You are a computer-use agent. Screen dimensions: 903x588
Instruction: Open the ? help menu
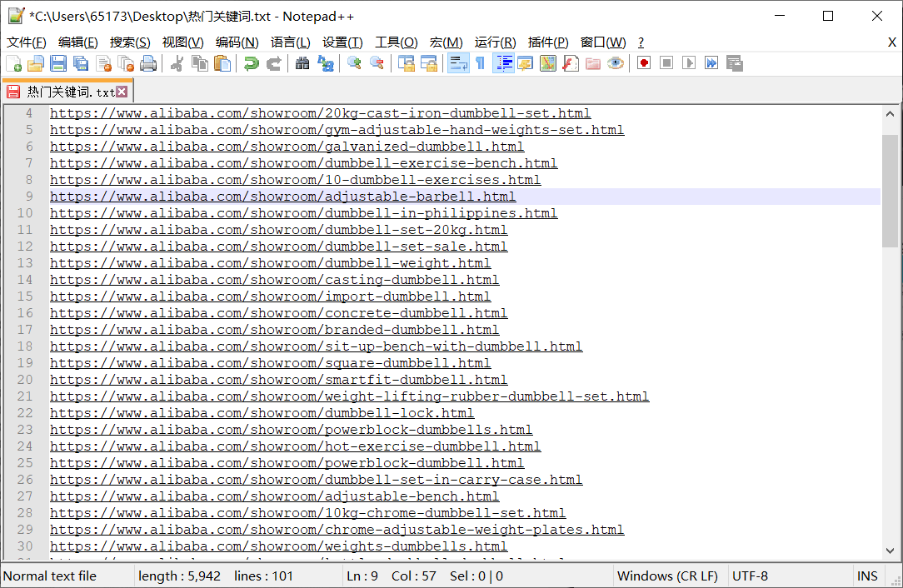641,42
